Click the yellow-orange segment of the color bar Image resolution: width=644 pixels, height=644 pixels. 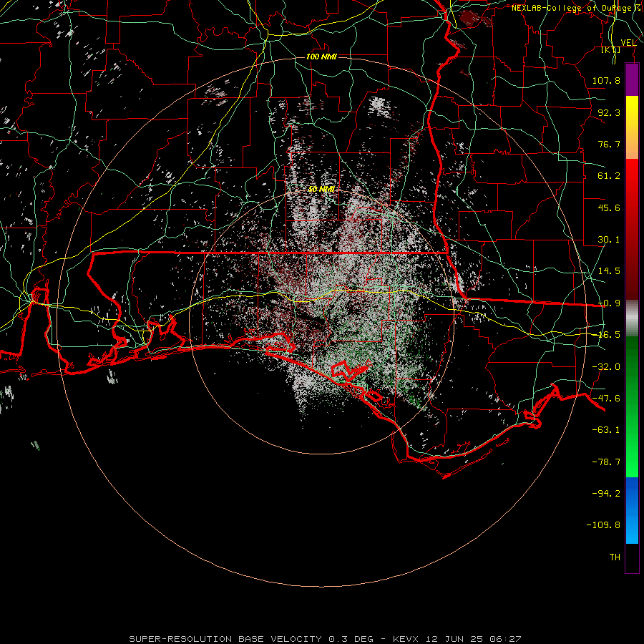[x=632, y=127]
